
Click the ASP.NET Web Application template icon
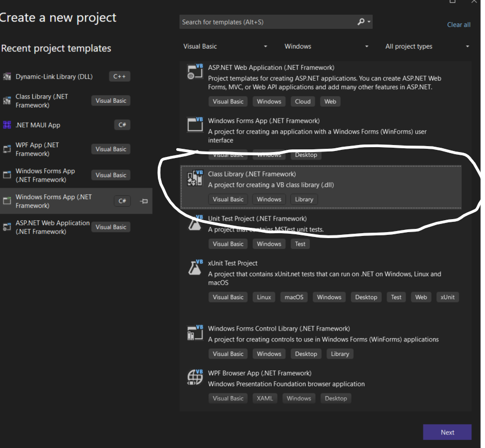(195, 71)
